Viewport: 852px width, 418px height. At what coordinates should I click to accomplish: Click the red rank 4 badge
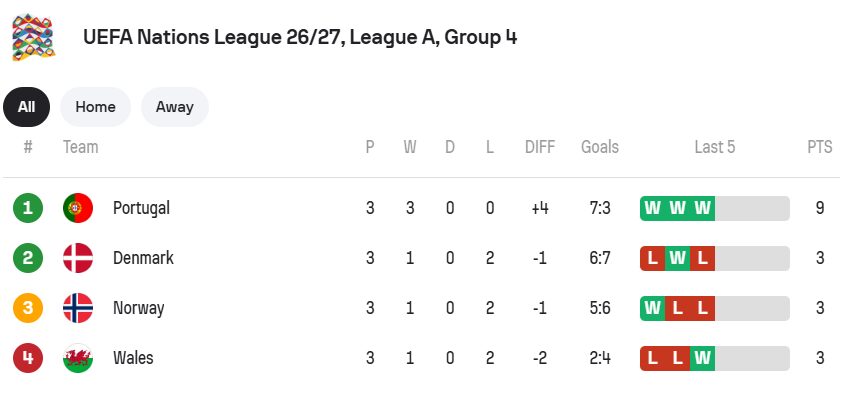point(28,358)
